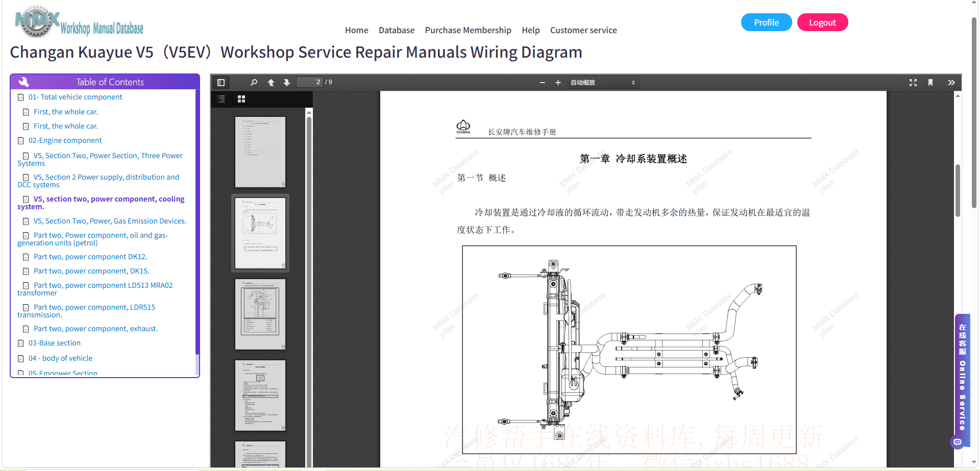Click document icon beside 'power component DK12'
The height and width of the screenshot is (471, 980).
tap(26, 257)
